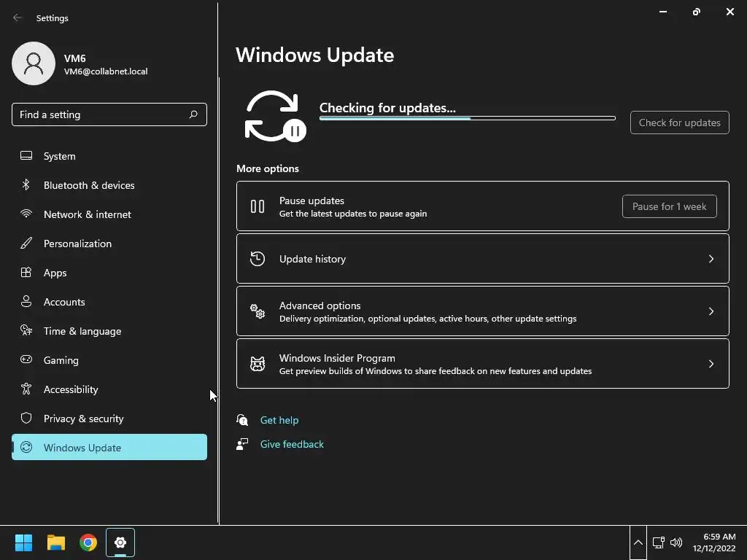Click the checking for updates progress bar
The width and height of the screenshot is (747, 560).
pyautogui.click(x=468, y=118)
